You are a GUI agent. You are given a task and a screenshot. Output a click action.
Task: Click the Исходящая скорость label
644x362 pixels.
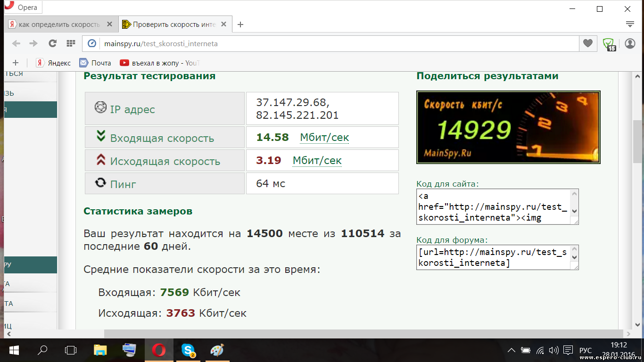(x=165, y=161)
